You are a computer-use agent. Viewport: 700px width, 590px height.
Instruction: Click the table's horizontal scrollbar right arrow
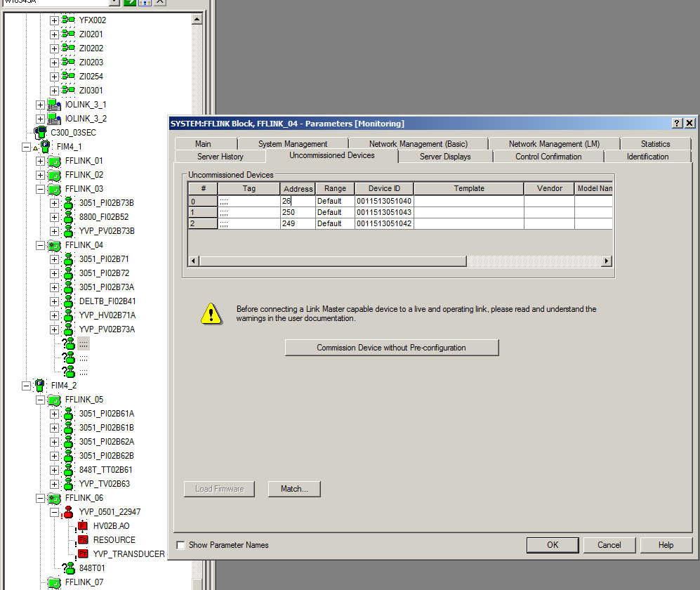[607, 261]
